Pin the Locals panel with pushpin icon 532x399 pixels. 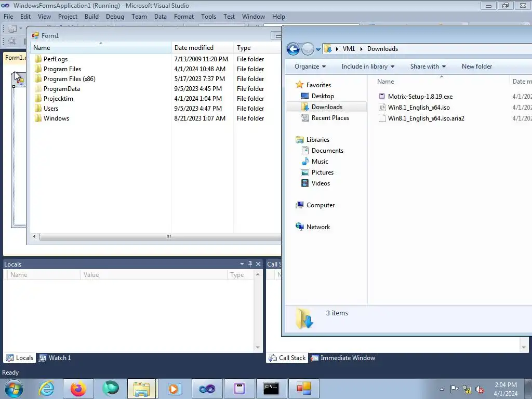250,264
